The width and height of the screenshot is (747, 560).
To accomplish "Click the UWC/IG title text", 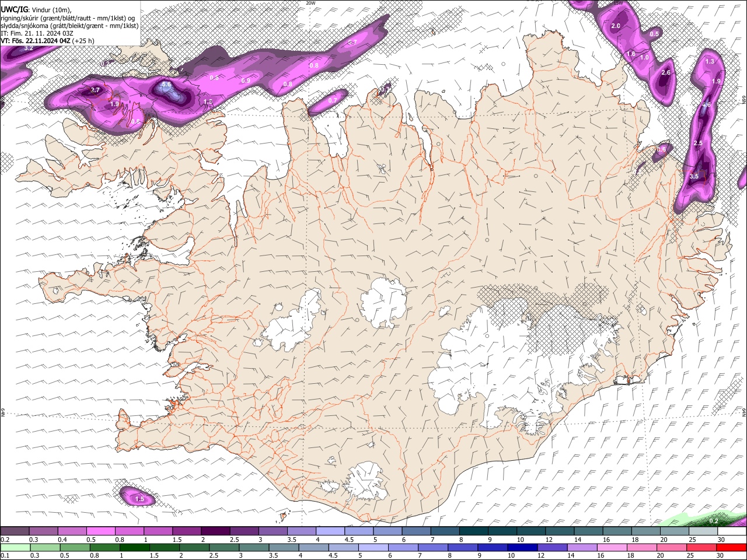I will click(x=14, y=9).
